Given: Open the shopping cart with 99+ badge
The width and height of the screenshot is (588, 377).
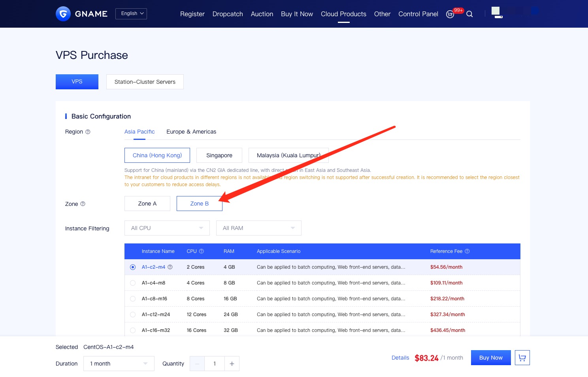Looking at the screenshot, I should coord(450,14).
